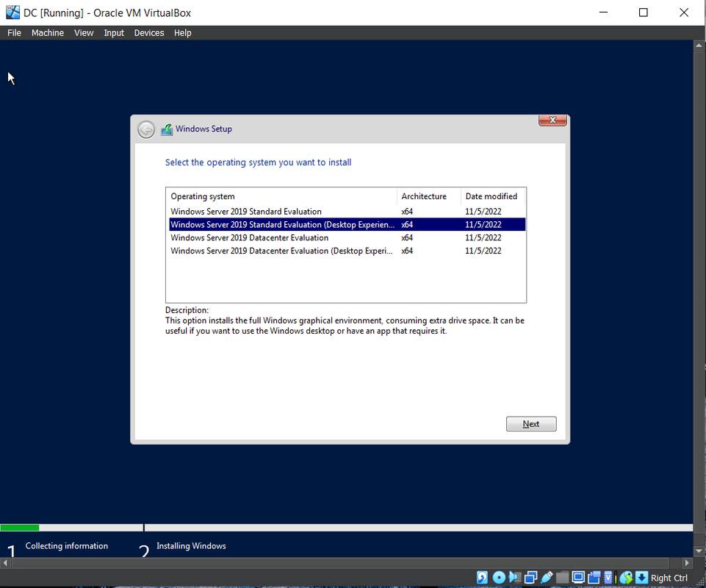This screenshot has height=588, width=706.
Task: Click the audio status icon
Action: [515, 578]
